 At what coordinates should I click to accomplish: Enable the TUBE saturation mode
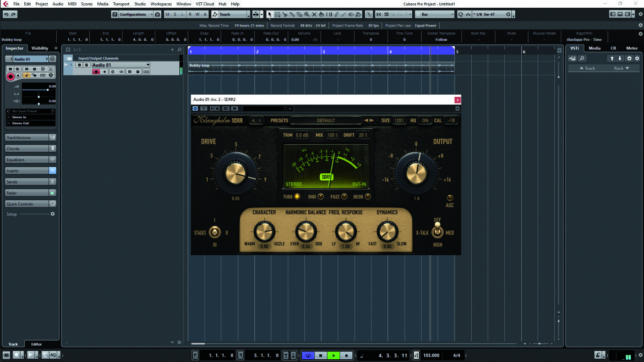click(x=297, y=196)
